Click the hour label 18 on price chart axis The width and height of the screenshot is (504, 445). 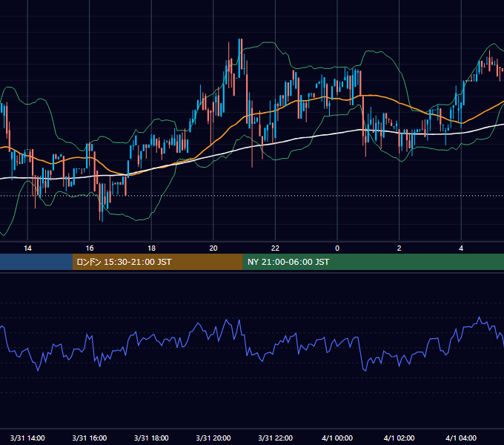(151, 248)
